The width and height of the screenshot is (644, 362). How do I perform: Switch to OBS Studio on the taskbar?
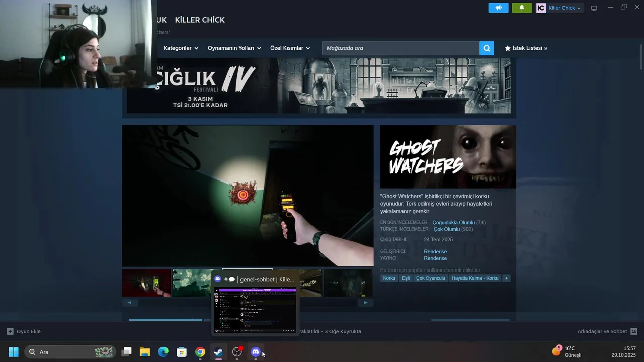[x=237, y=352]
